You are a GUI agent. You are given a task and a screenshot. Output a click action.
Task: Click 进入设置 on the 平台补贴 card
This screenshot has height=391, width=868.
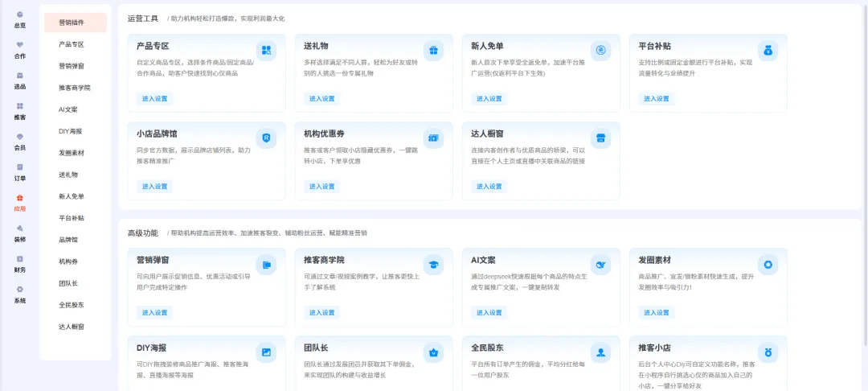pyautogui.click(x=656, y=99)
